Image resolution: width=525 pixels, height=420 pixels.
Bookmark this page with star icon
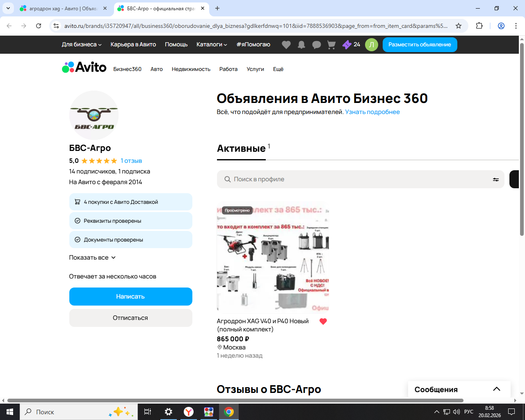[x=459, y=26]
